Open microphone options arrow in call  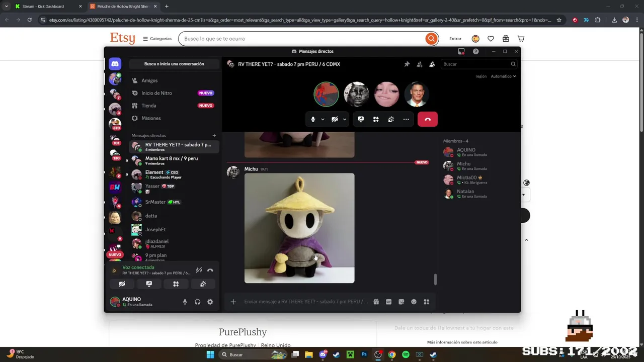coord(323,119)
